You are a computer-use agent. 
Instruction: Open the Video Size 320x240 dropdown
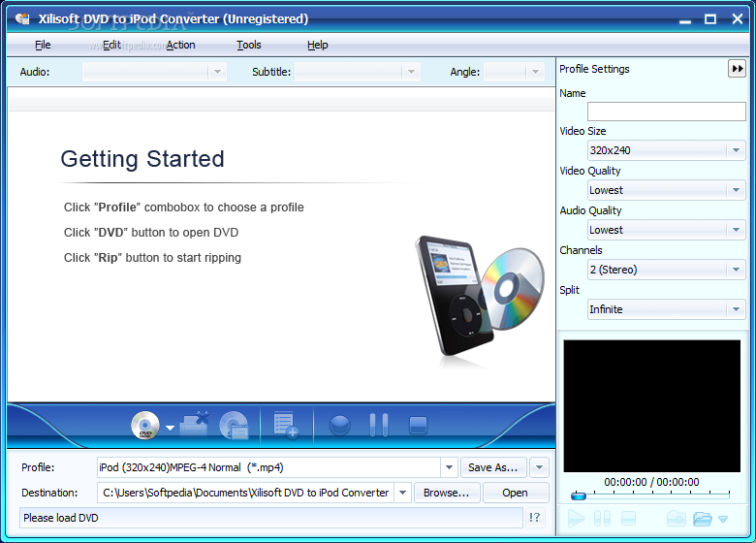pos(666,150)
